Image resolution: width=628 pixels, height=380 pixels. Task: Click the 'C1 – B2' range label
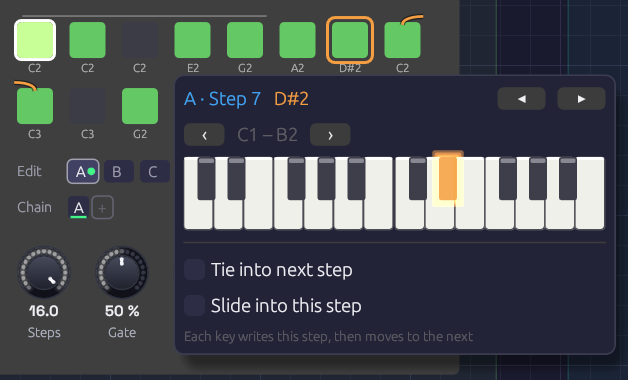[x=267, y=135]
